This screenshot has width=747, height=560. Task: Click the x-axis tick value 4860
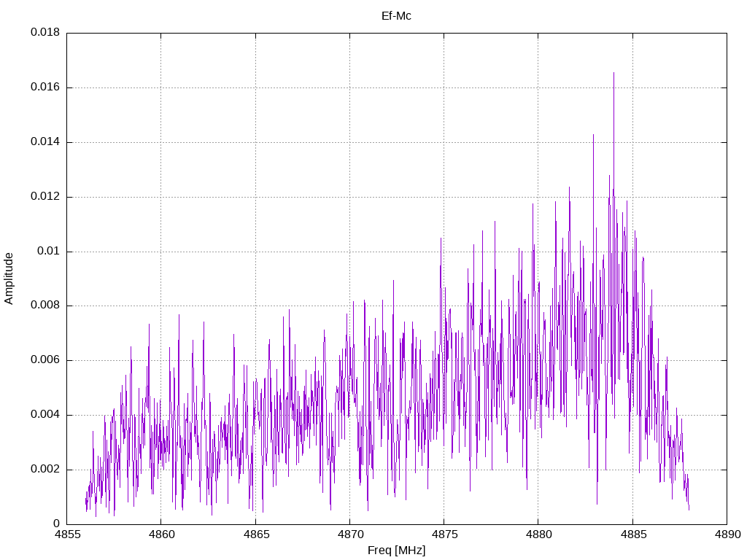(161, 534)
